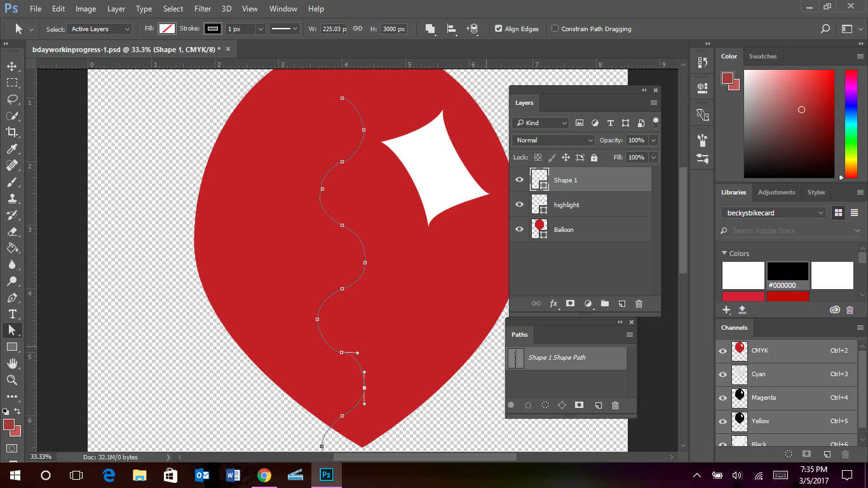Open Chrome from the taskbar
The height and width of the screenshot is (488, 868).
point(264,475)
